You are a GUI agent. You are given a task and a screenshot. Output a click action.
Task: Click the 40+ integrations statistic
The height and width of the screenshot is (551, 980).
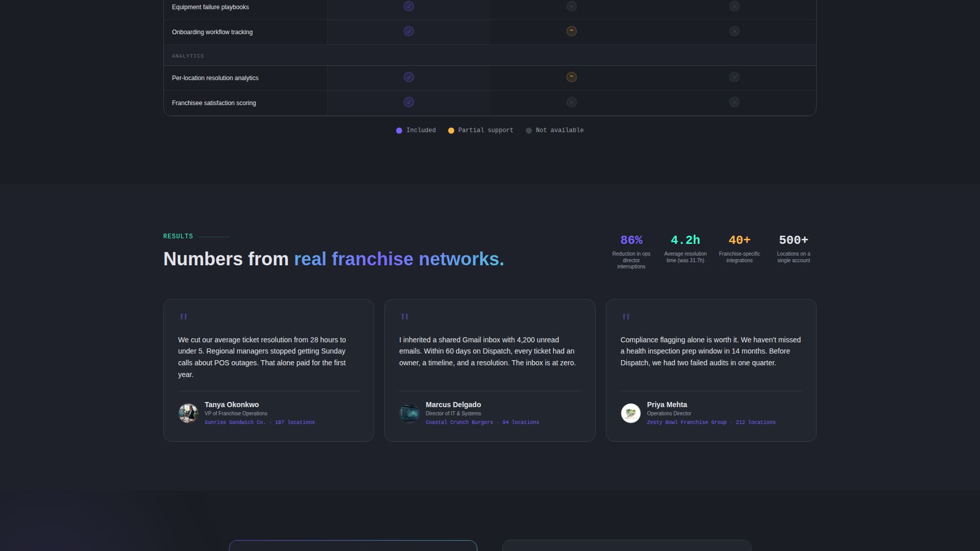point(740,240)
